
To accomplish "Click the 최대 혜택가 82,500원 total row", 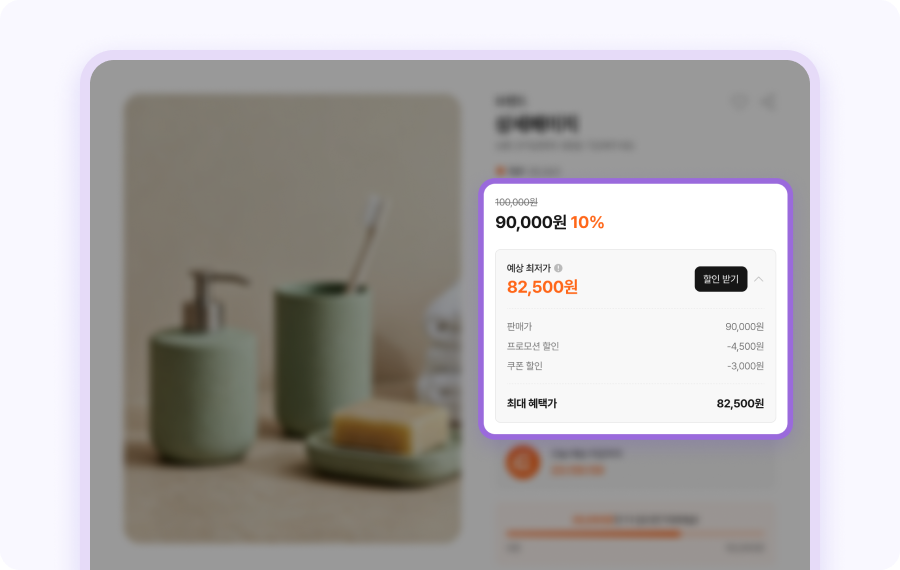I will 635,404.
